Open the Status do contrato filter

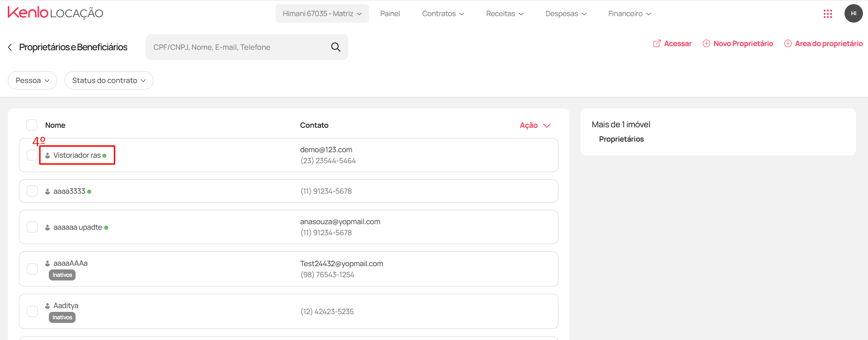click(109, 80)
